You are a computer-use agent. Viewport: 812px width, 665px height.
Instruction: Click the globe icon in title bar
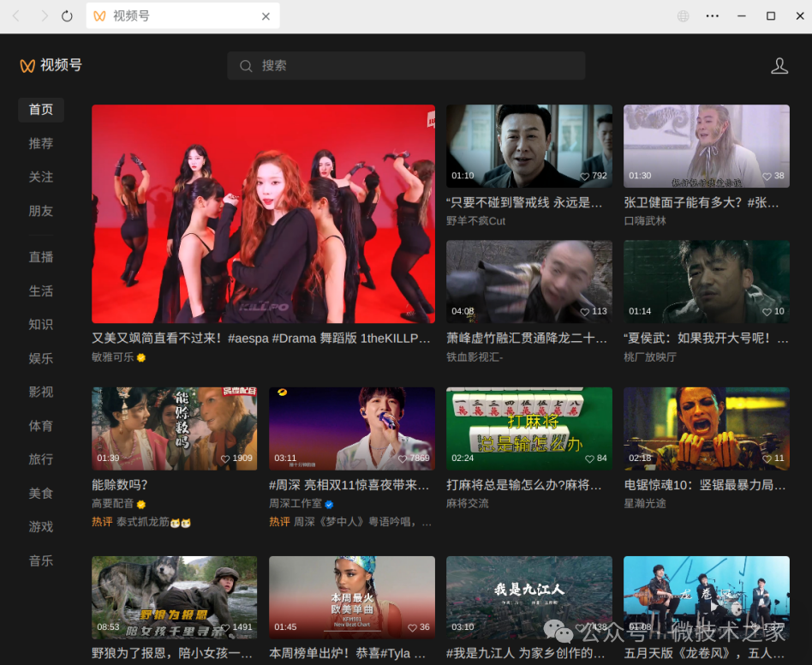[x=683, y=16]
